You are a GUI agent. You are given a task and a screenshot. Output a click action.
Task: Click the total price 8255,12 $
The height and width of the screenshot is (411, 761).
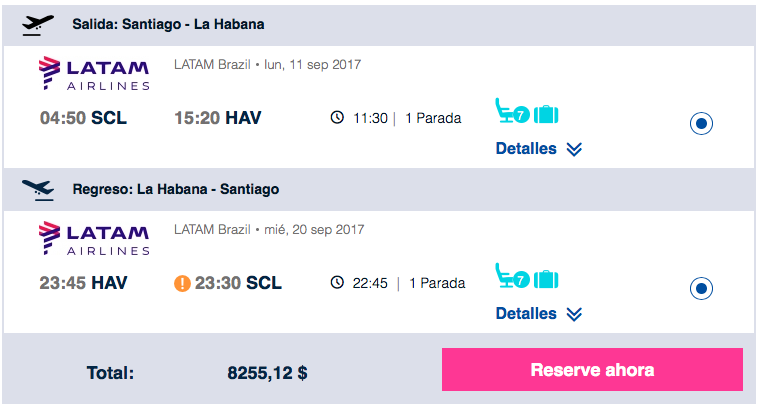(x=267, y=373)
